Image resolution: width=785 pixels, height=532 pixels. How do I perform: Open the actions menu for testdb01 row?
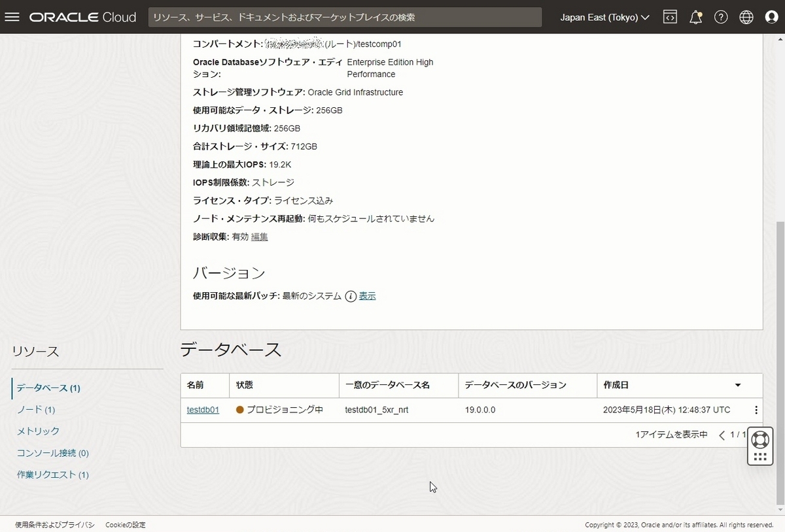[x=756, y=410]
